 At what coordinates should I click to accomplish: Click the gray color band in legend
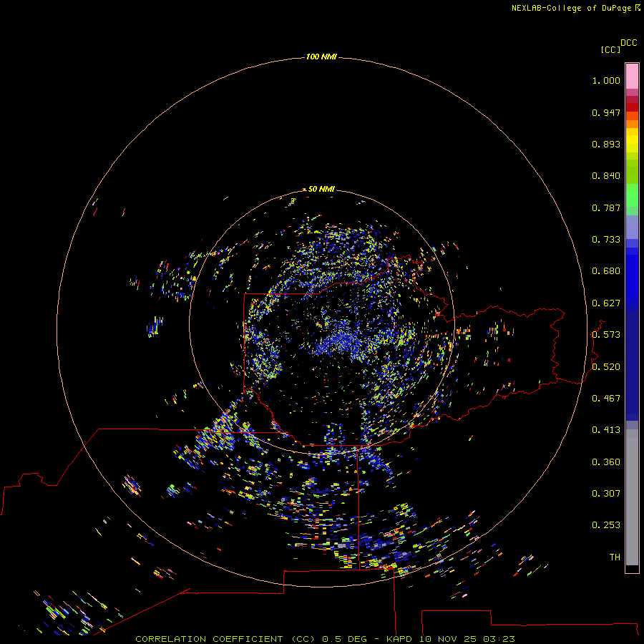[632, 497]
